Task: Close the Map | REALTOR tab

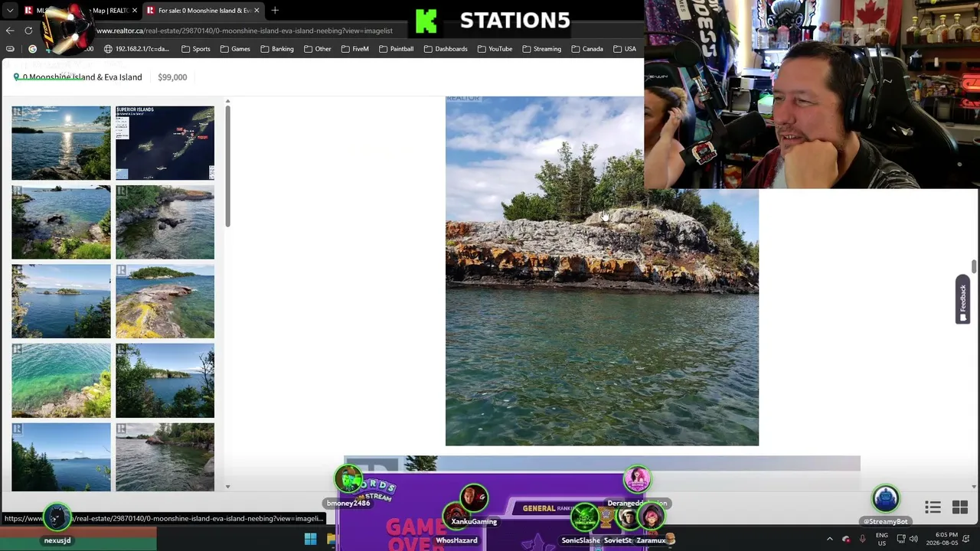Action: coord(135,11)
